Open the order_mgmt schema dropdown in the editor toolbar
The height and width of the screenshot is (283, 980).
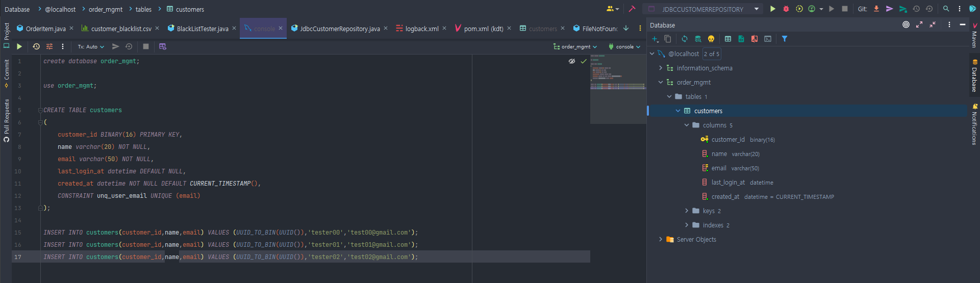coord(575,46)
